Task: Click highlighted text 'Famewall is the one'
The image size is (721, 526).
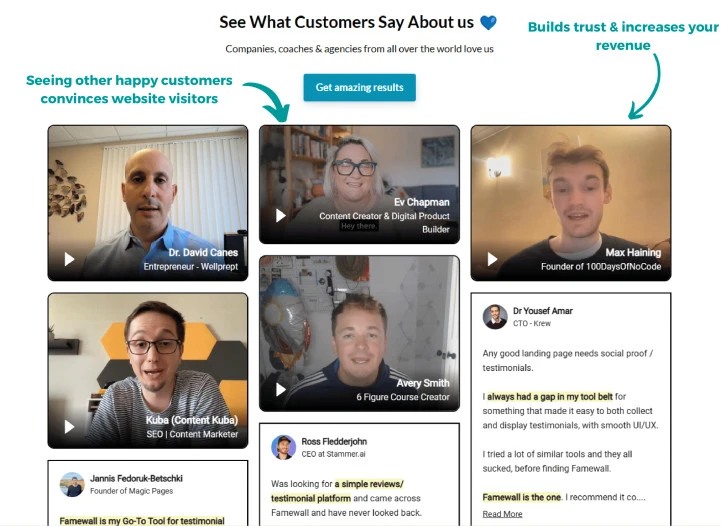Action: (x=521, y=497)
